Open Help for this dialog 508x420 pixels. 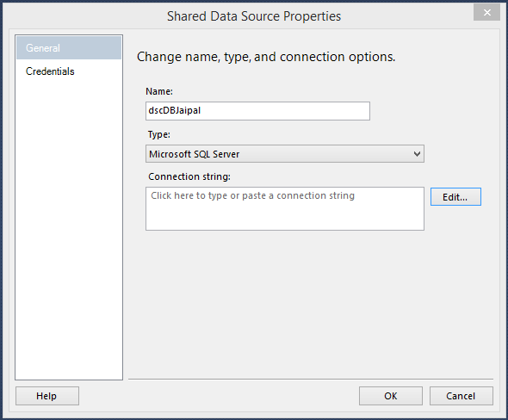click(47, 396)
